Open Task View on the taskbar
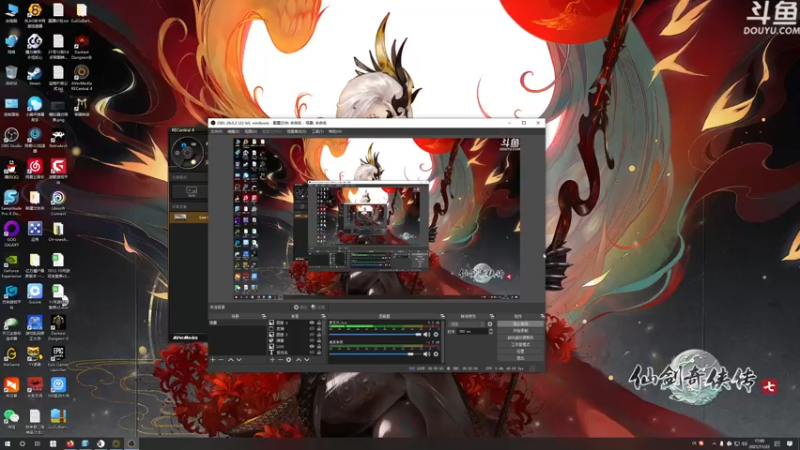800x450 pixels. coord(37,444)
